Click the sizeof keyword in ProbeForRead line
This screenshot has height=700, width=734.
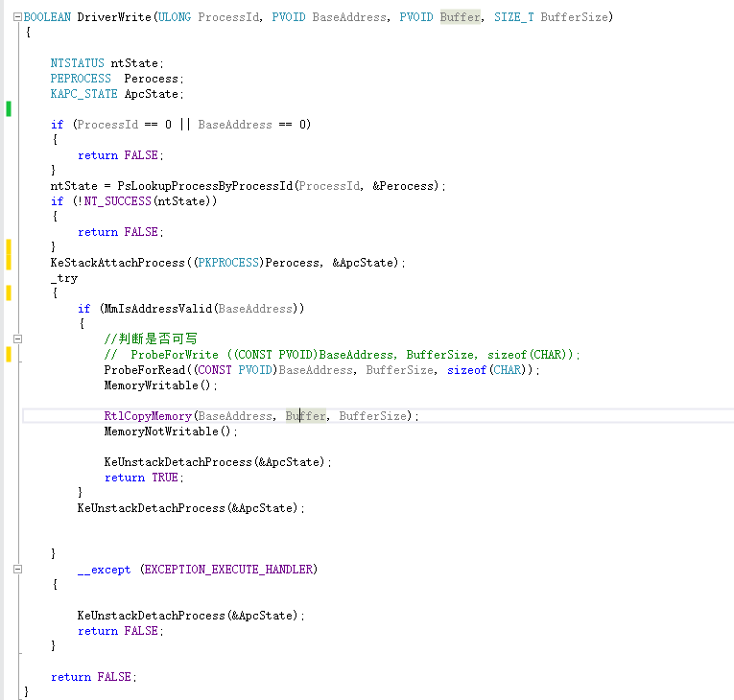[x=466, y=370]
